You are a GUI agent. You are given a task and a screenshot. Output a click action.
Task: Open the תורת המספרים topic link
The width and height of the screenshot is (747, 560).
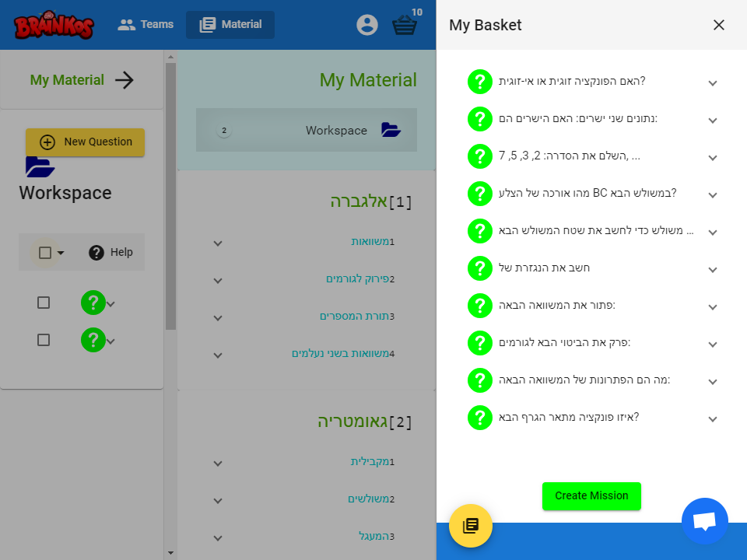355,316
